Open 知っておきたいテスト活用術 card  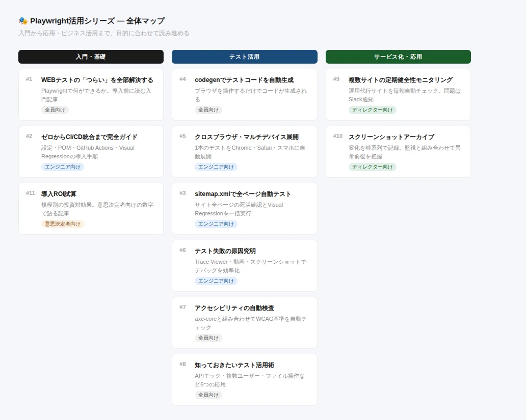(245, 380)
